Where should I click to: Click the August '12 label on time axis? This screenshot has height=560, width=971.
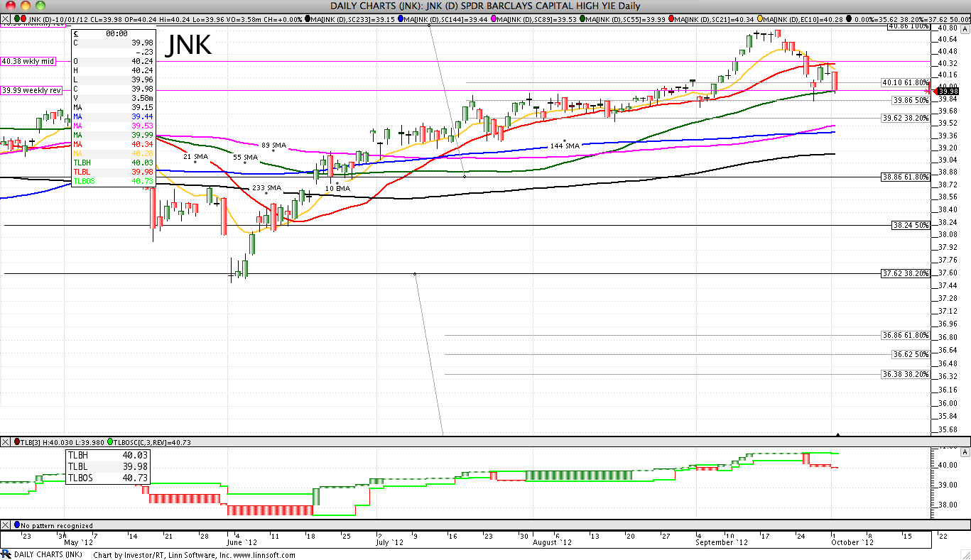[552, 542]
